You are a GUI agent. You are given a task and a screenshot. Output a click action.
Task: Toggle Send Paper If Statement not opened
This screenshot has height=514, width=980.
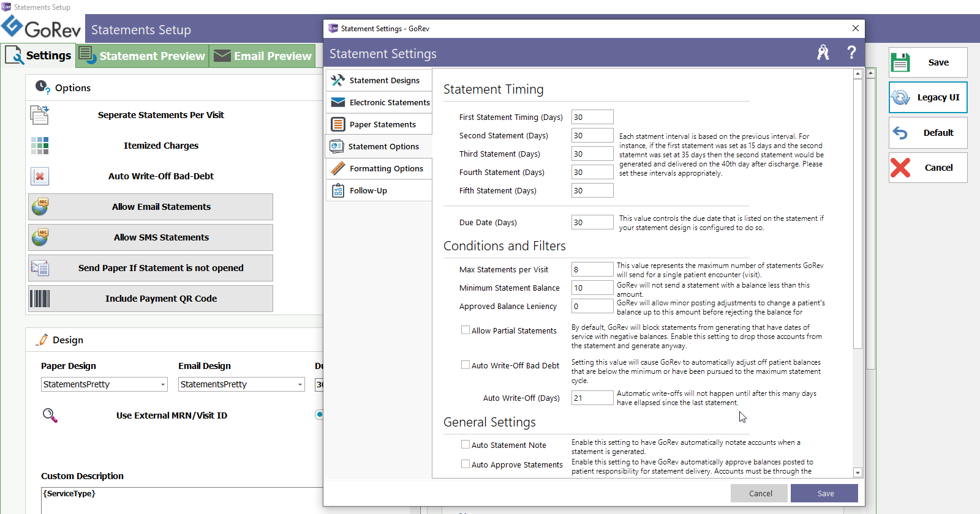[x=151, y=268]
